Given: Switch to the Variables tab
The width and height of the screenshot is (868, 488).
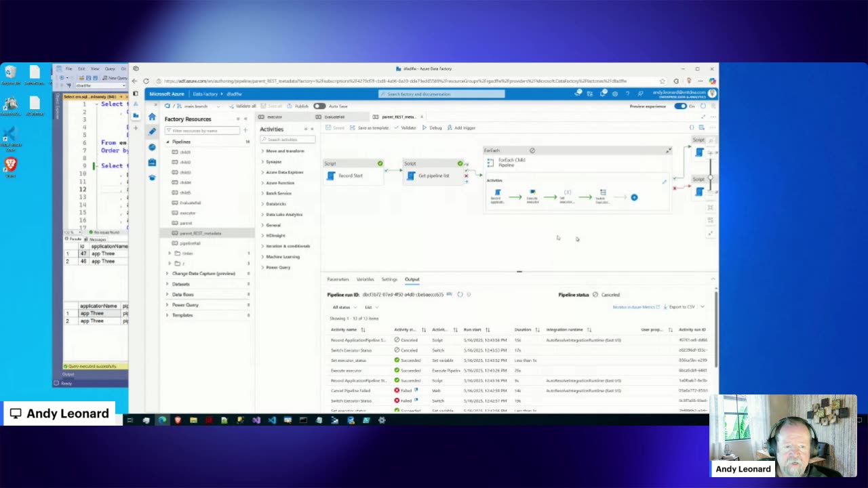Looking at the screenshot, I should (365, 279).
